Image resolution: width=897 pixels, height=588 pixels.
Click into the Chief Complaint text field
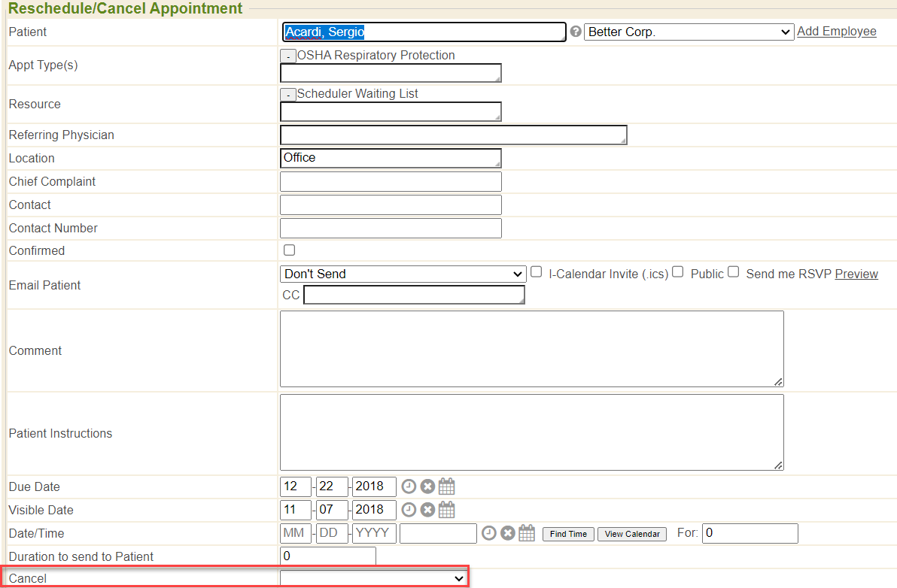[x=391, y=181]
